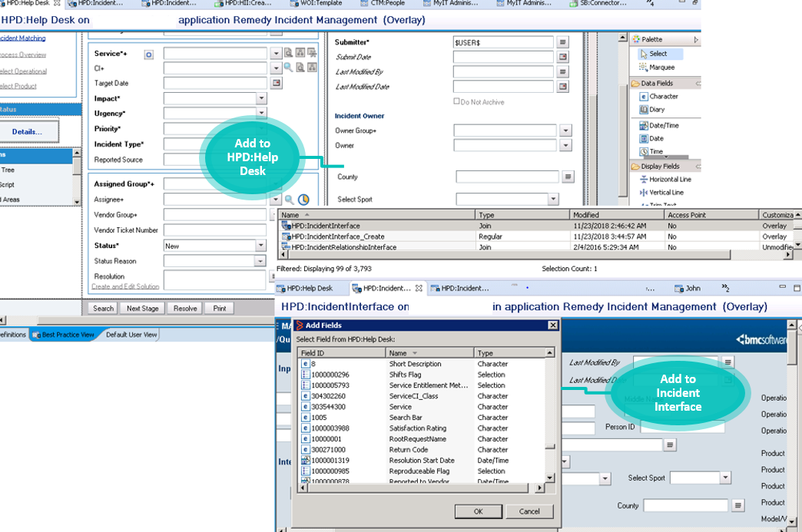The height and width of the screenshot is (532, 802).
Task: Choose the Character data field in the Palette
Action: coord(659,96)
